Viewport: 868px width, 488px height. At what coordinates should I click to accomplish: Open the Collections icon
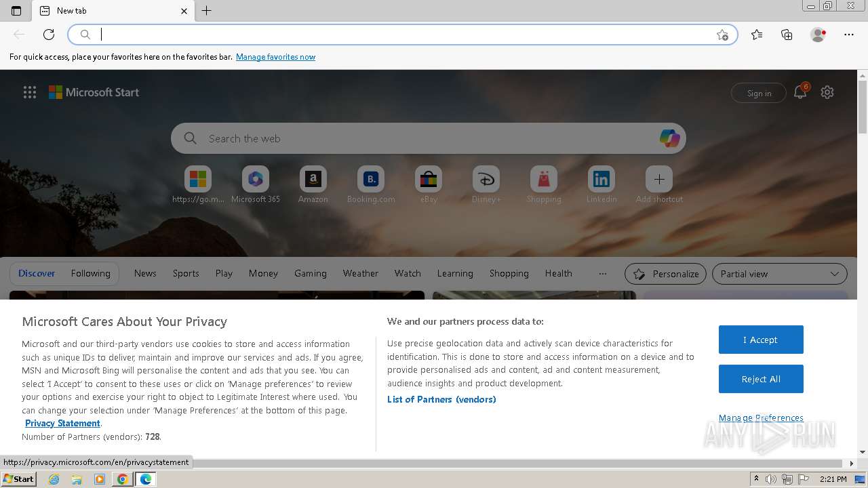[x=787, y=35]
